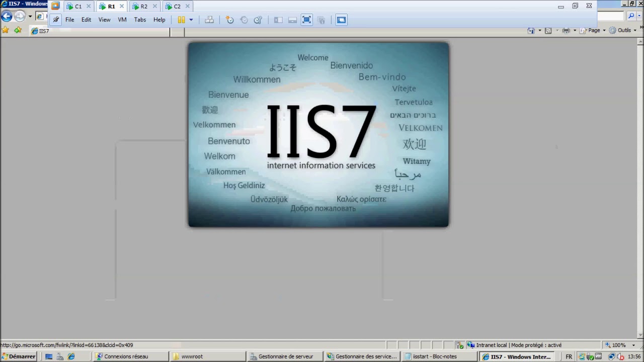Click the add to favorites icon
644x362 pixels.
[18, 31]
